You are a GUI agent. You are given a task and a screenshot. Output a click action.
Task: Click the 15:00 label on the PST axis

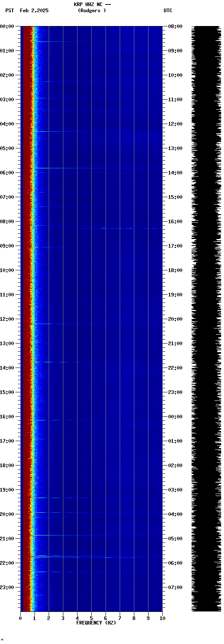[7, 392]
